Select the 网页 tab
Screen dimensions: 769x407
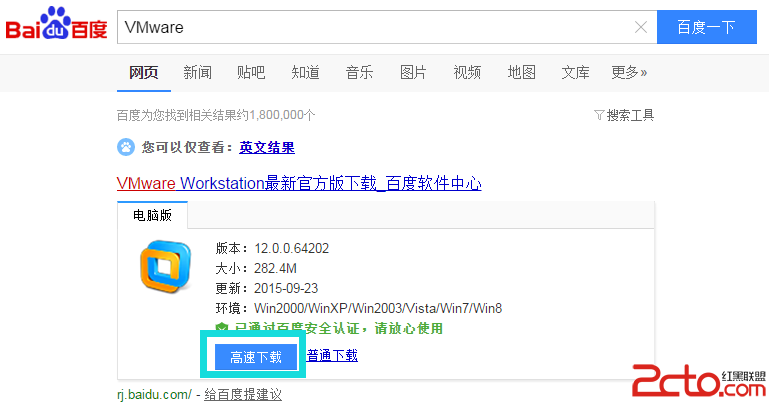[144, 73]
